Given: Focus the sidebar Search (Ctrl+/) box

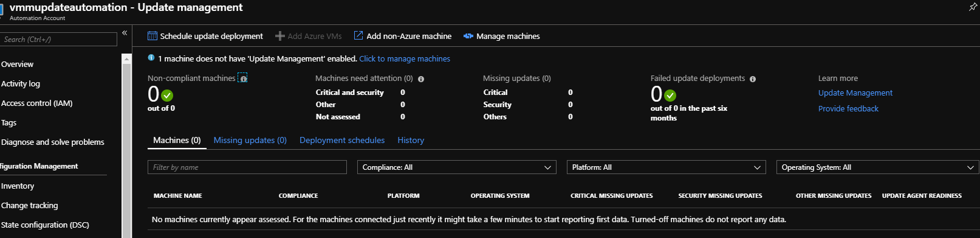Looking at the screenshot, I should click(x=58, y=40).
